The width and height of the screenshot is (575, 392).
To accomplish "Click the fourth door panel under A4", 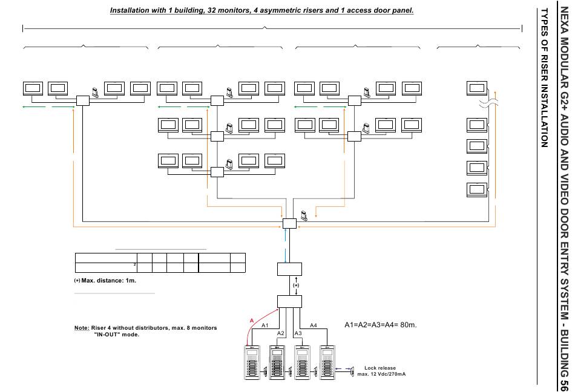I will click(327, 362).
